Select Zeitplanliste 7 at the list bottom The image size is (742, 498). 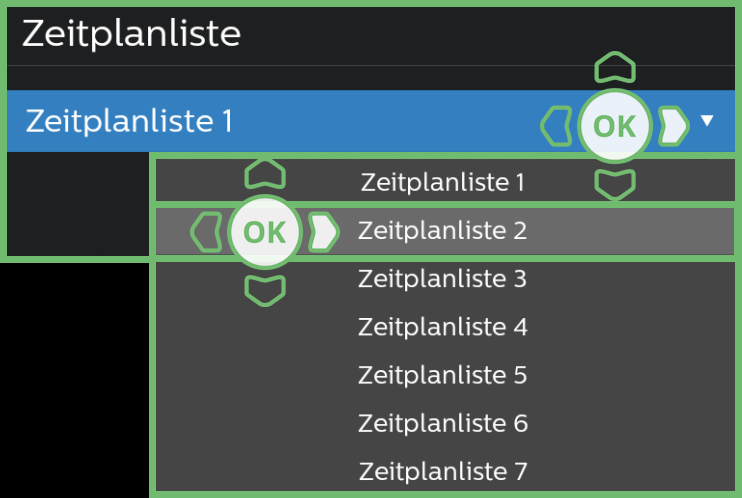[442, 470]
